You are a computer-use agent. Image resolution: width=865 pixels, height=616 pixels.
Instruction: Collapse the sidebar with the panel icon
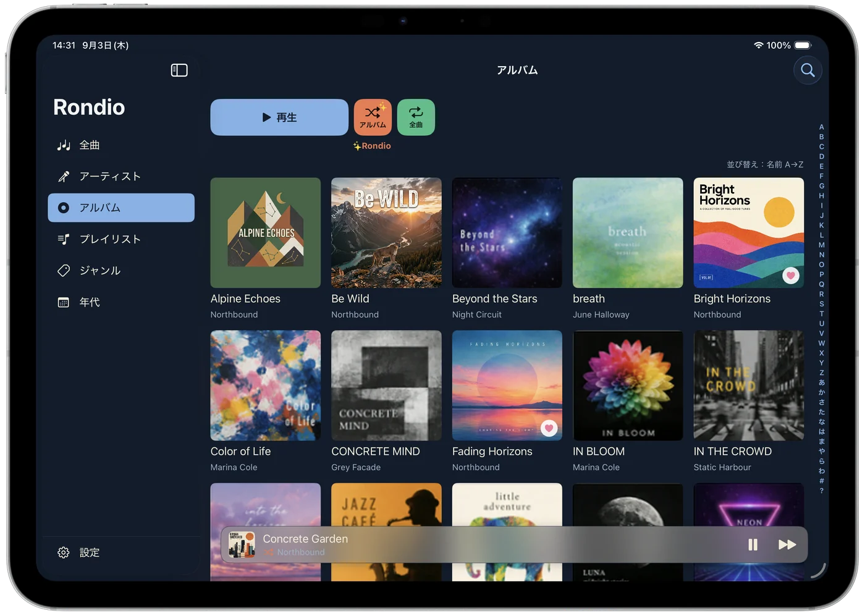[x=179, y=70]
